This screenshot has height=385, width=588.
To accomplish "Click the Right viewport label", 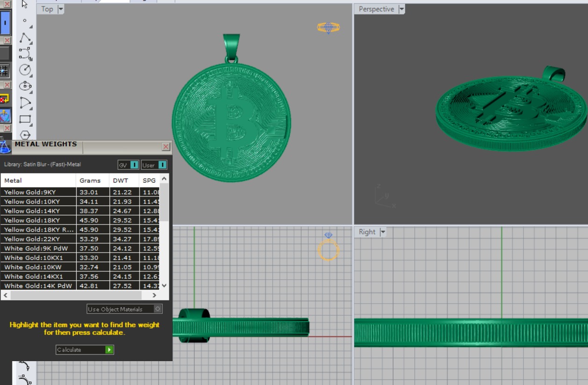I will pos(367,232).
